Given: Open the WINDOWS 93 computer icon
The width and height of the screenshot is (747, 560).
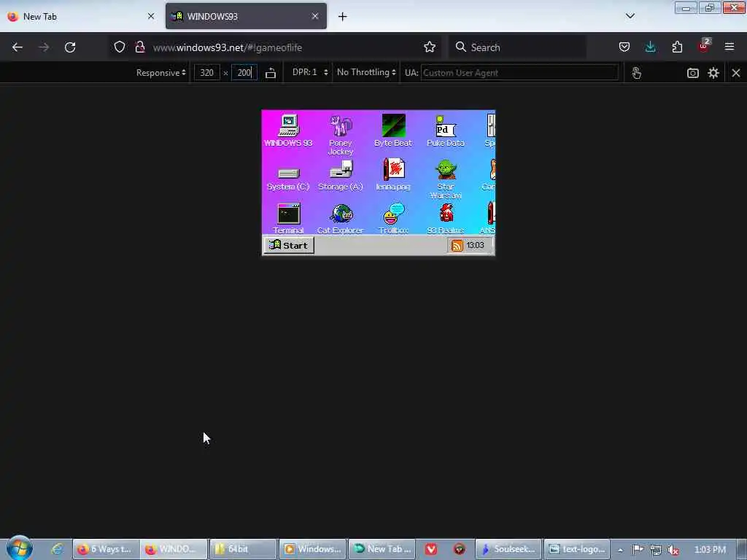Looking at the screenshot, I should coord(288,130).
